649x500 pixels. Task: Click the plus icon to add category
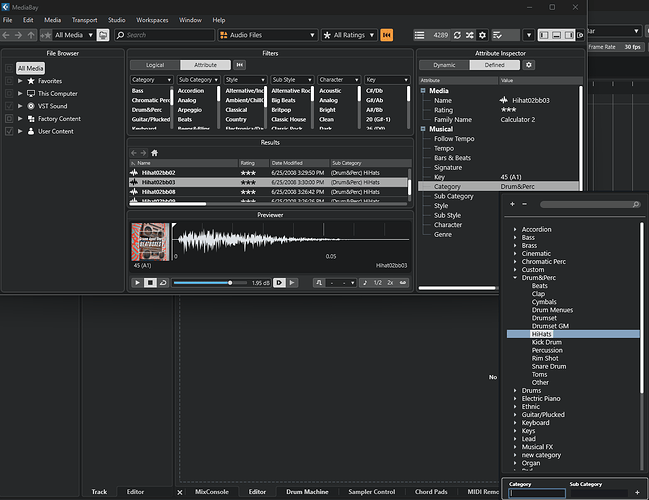[512, 204]
